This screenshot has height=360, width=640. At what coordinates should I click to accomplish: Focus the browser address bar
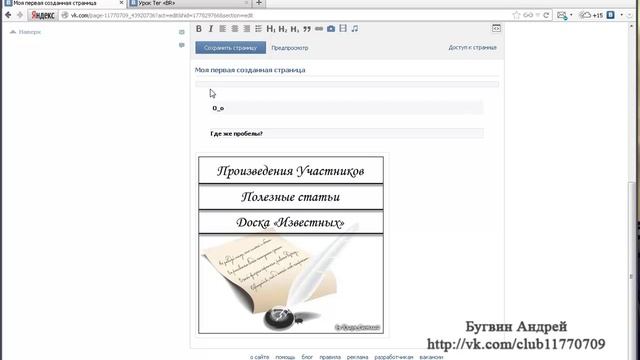(x=286, y=15)
